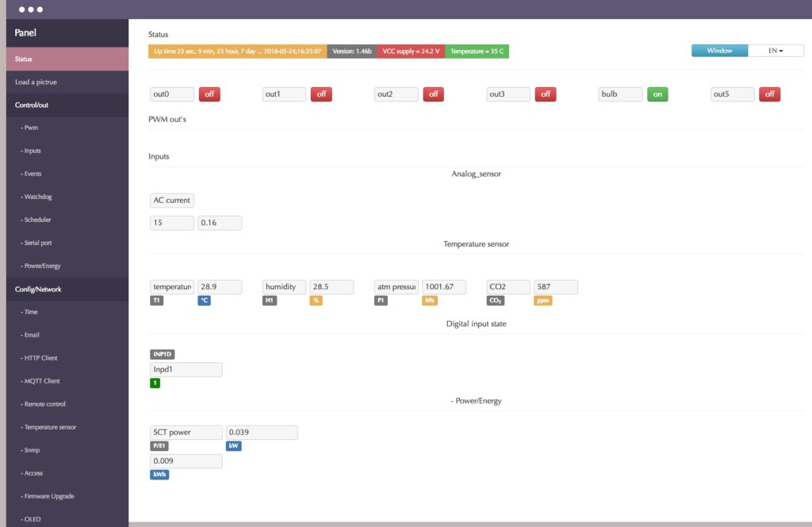Click the T1 sensor badge
Screen dimensions: 812x527
point(156,301)
